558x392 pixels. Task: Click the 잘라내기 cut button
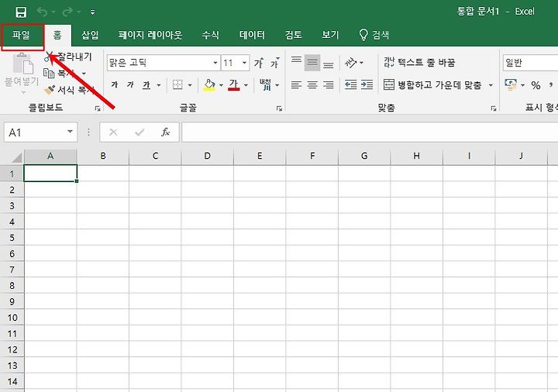pos(69,57)
